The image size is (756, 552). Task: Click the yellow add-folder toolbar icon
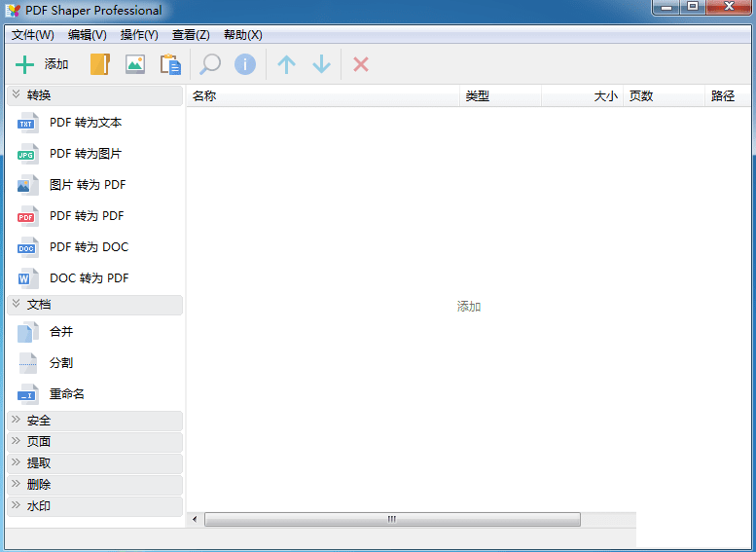click(x=100, y=64)
